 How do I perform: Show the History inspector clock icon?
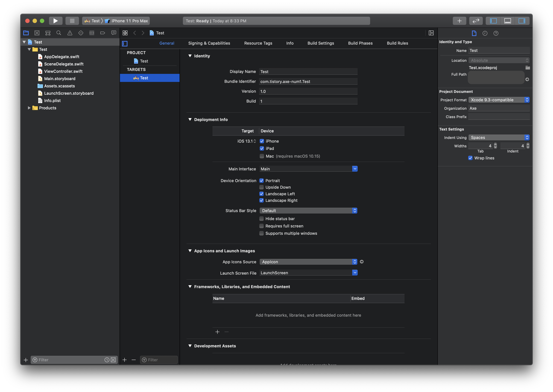coord(485,33)
